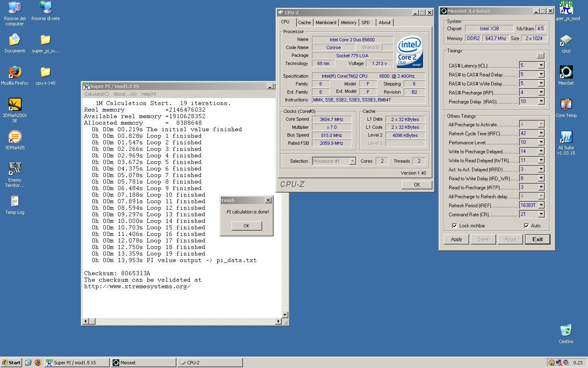The image size is (588, 368).
Task: Expand the RAS# Precharge (tRP) dropdown
Action: [x=541, y=92]
